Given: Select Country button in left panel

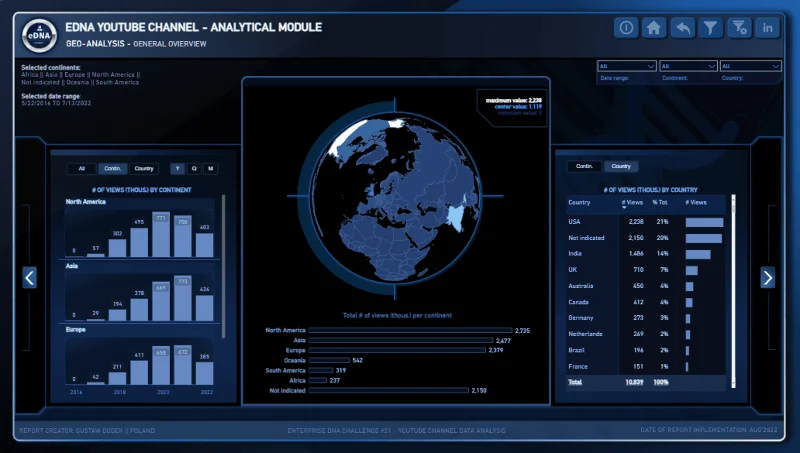Looking at the screenshot, I should coord(144,169).
